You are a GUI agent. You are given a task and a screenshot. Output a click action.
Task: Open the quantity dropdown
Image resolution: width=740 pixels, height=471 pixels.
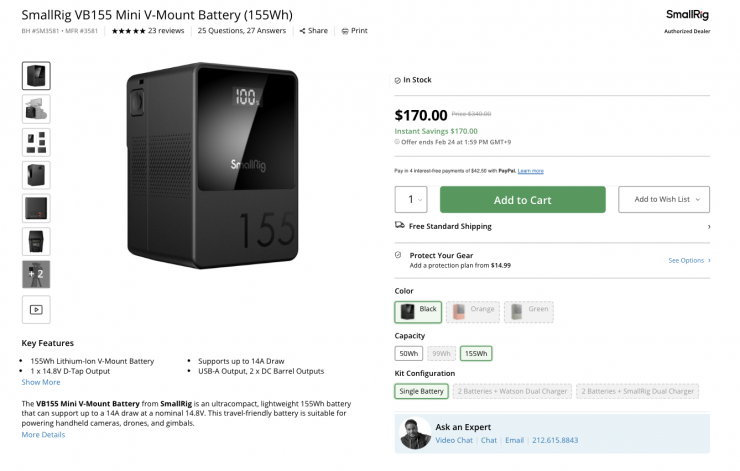click(x=411, y=200)
